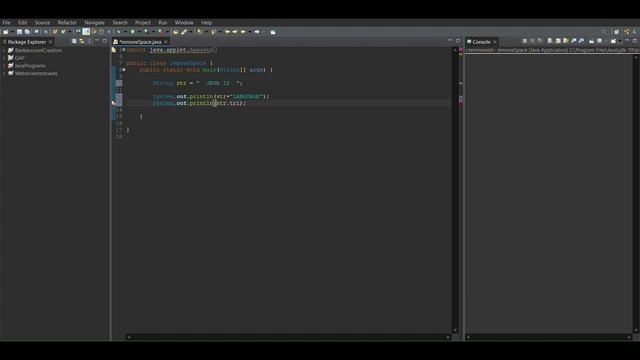Click Collapse All in Package Explorer

coord(74,41)
